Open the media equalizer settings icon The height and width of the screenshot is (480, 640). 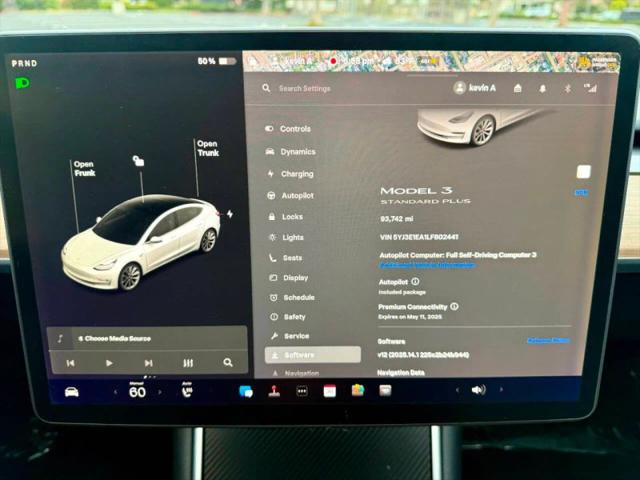click(x=188, y=363)
